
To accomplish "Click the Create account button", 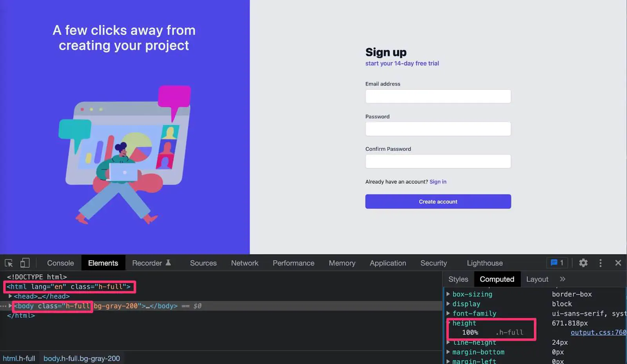I will point(438,202).
